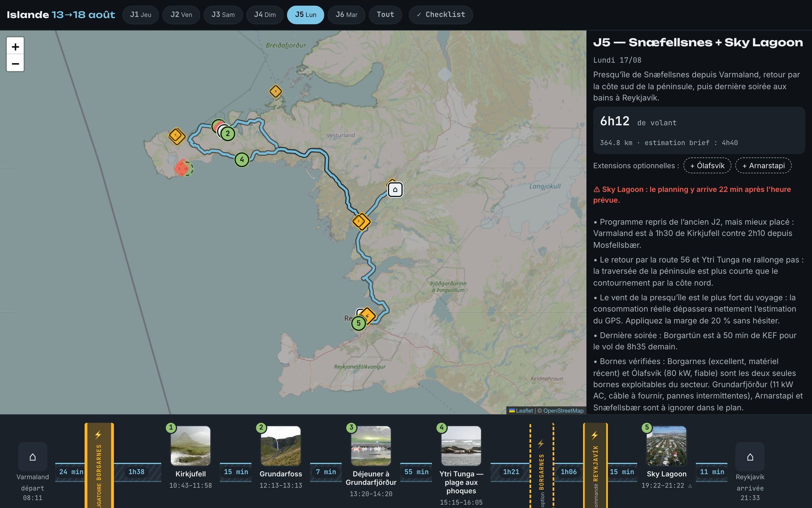The height and width of the screenshot is (508, 812).
Task: Select map marker number 2
Action: coord(228,134)
